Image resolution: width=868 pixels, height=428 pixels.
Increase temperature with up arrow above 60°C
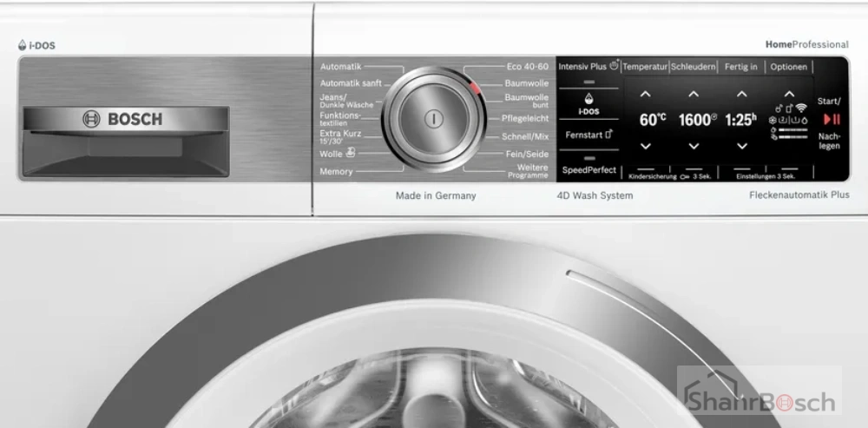pyautogui.click(x=646, y=95)
